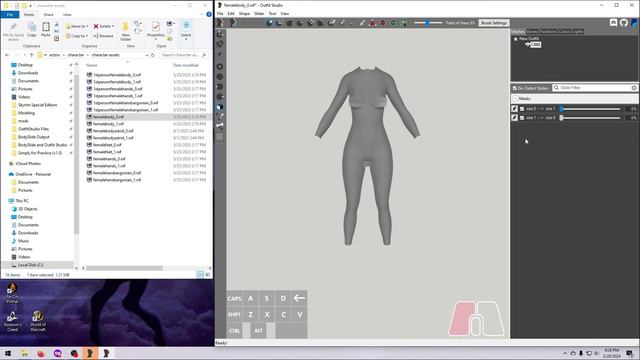640x360 pixels.
Task: Edit the 'size 0 -> size 1' slider properties
Action: point(514,109)
